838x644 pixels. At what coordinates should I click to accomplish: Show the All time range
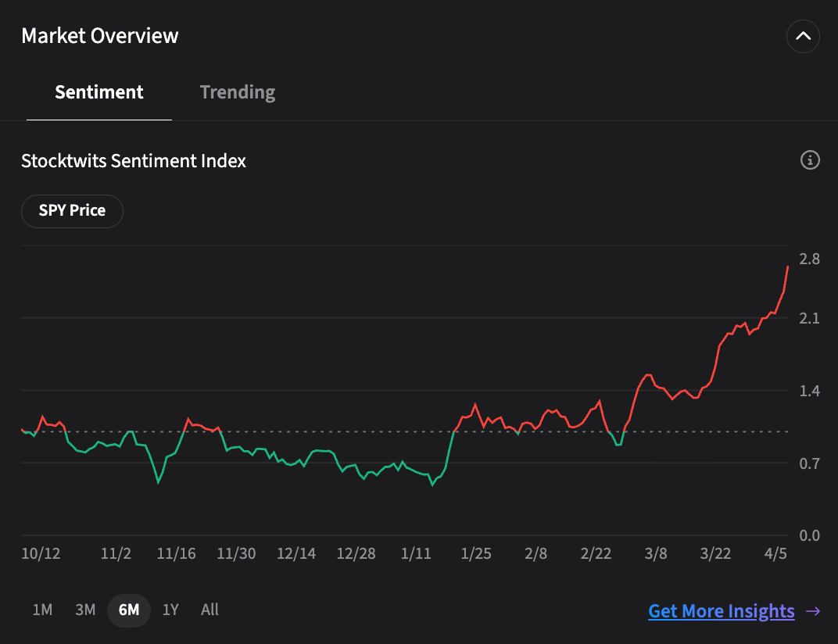209,610
